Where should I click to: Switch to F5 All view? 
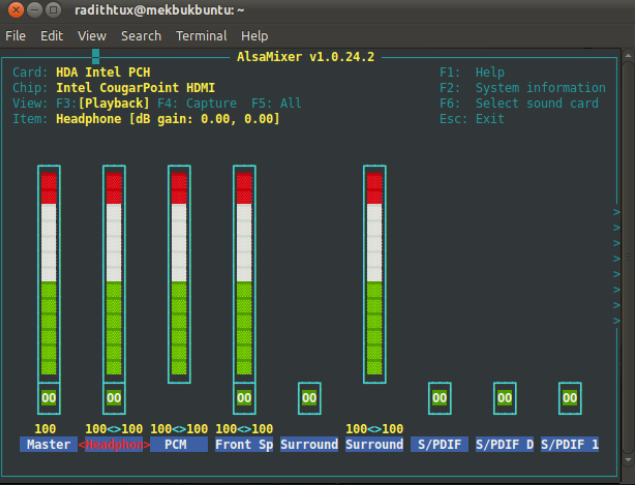click(x=276, y=103)
